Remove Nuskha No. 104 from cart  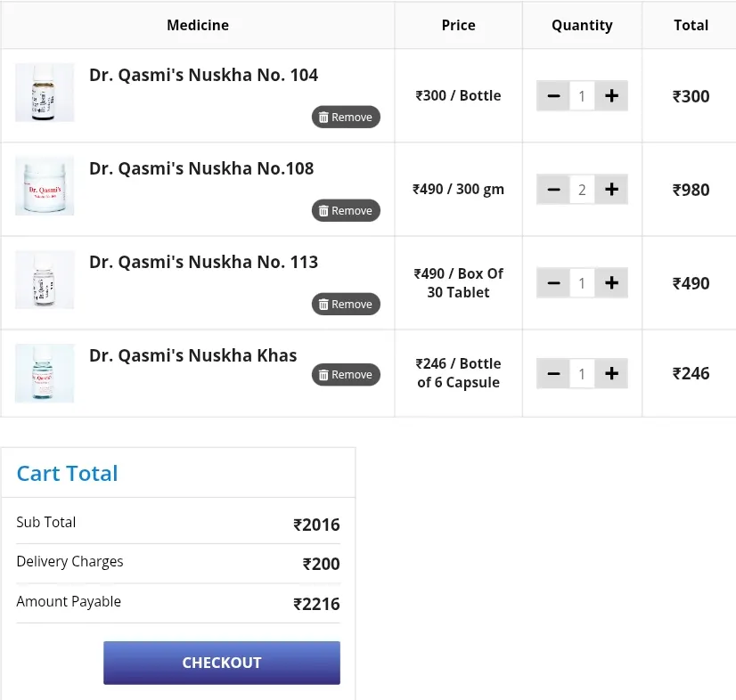click(x=346, y=118)
